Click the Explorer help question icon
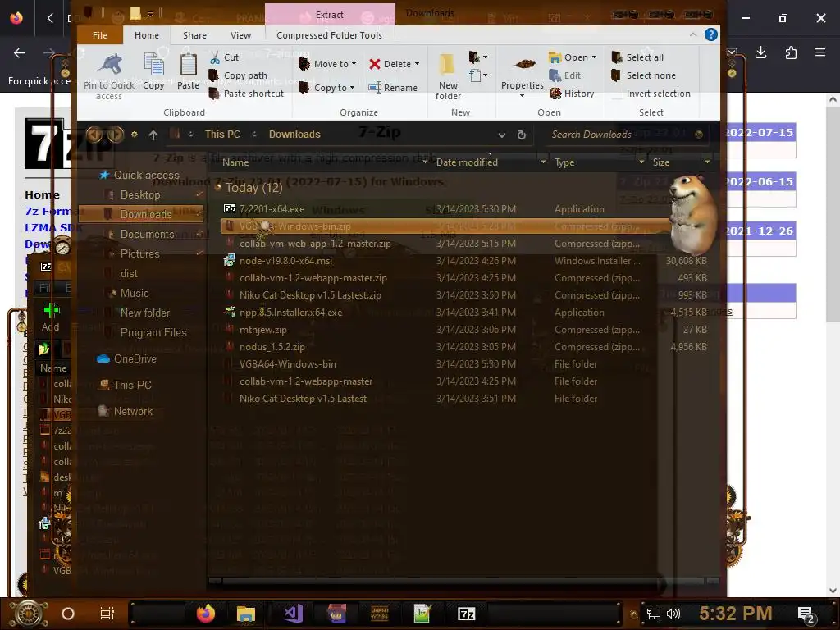 [711, 34]
